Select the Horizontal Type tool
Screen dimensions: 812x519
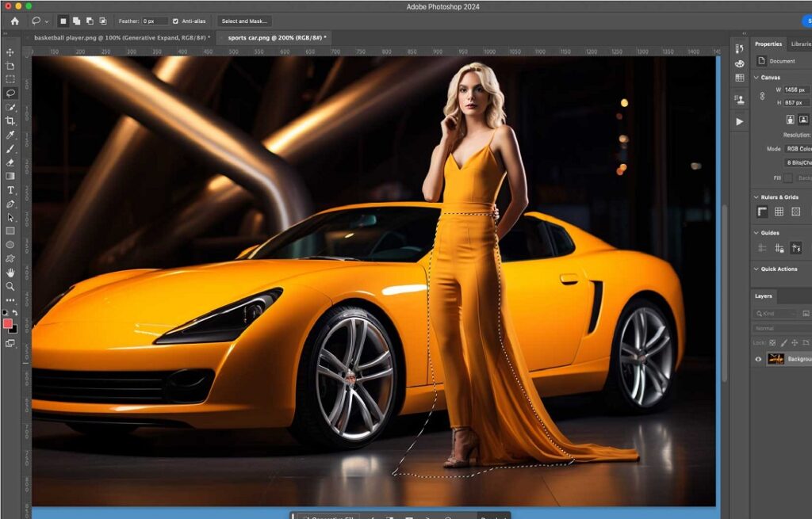pos(10,190)
